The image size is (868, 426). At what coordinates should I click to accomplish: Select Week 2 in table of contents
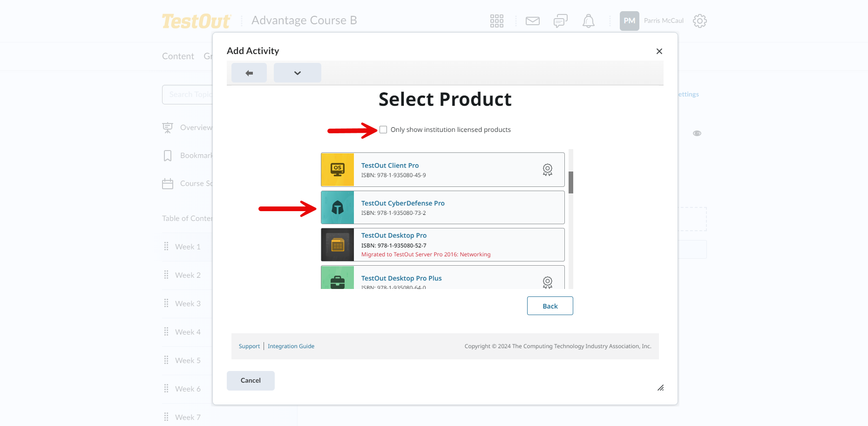pos(188,275)
